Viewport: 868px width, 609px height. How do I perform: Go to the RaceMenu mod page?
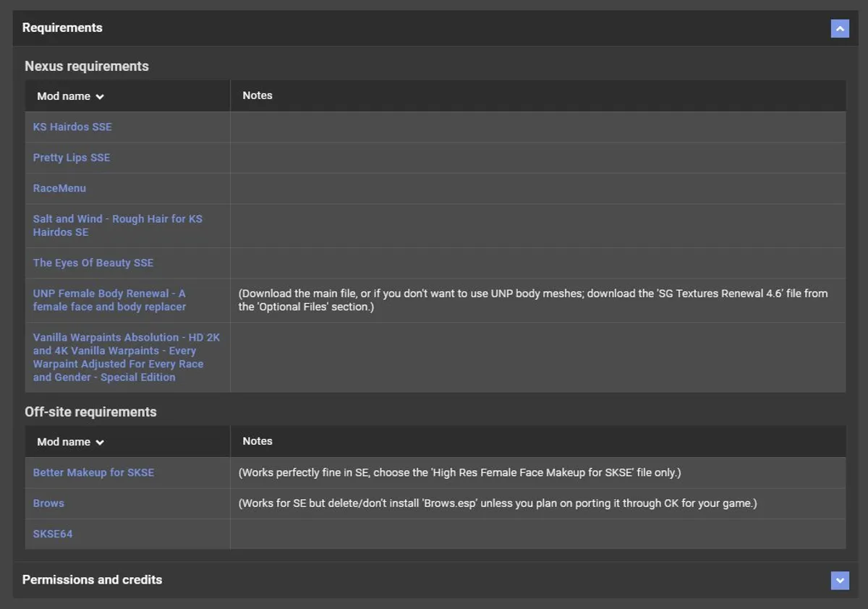point(59,188)
